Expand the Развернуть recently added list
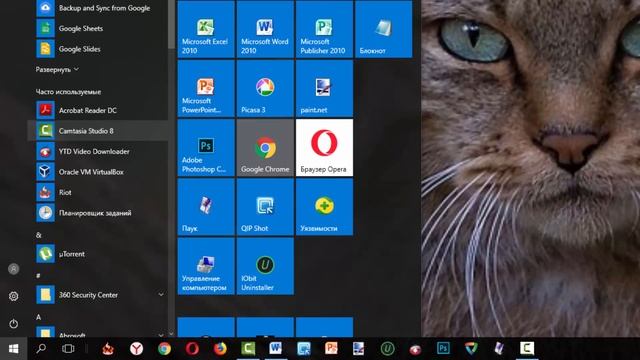The width and height of the screenshot is (640, 360). tap(57, 70)
